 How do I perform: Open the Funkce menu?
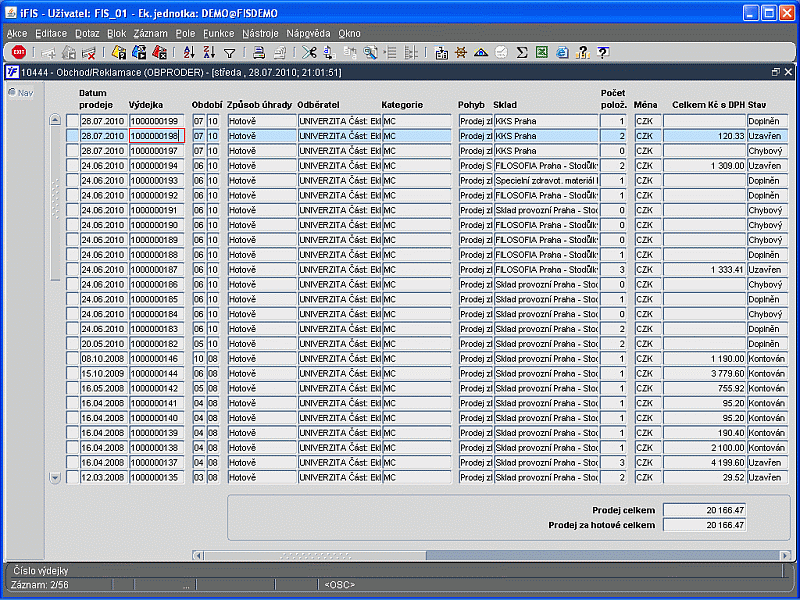pyautogui.click(x=218, y=34)
